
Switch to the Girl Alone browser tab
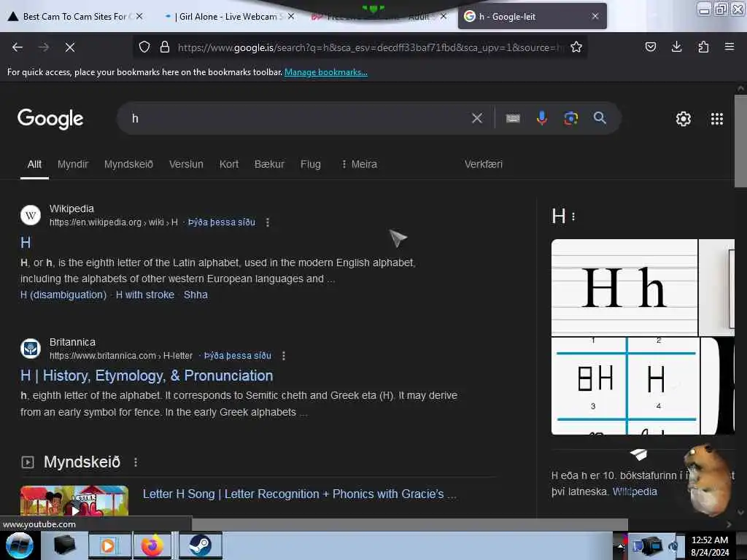coord(228,17)
